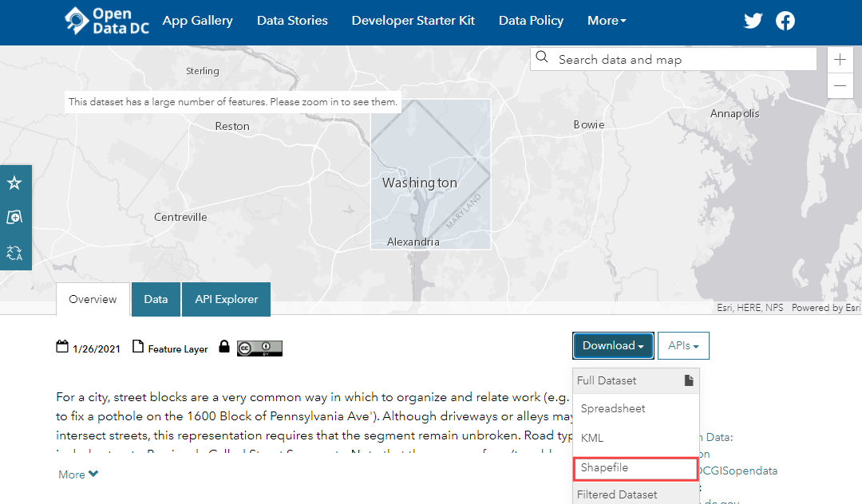Expand the More menu in navigation bar
862x504 pixels.
coord(607,21)
